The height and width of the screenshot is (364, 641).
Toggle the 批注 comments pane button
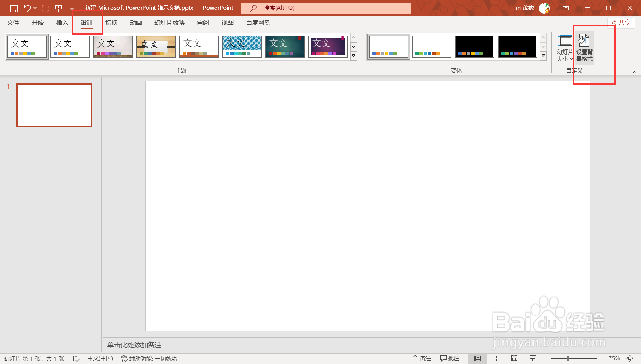click(450, 358)
